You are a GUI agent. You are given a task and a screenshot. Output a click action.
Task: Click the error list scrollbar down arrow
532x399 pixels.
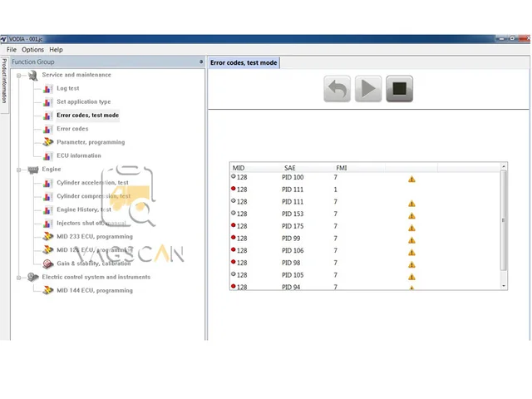504,286
